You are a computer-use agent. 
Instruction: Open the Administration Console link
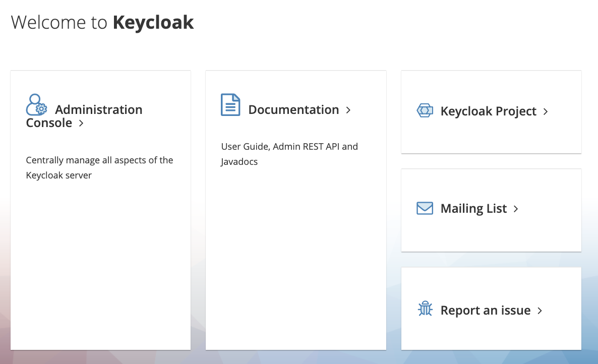(98, 110)
